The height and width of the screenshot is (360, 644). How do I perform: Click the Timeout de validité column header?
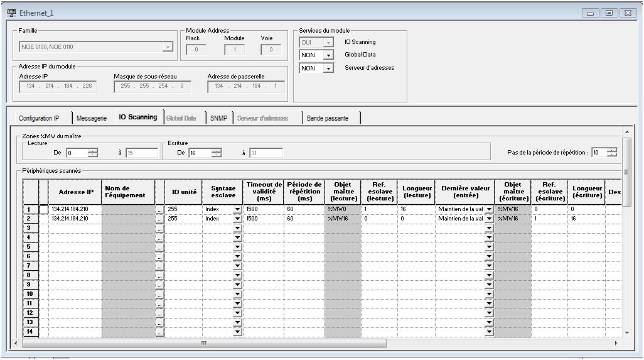click(263, 192)
